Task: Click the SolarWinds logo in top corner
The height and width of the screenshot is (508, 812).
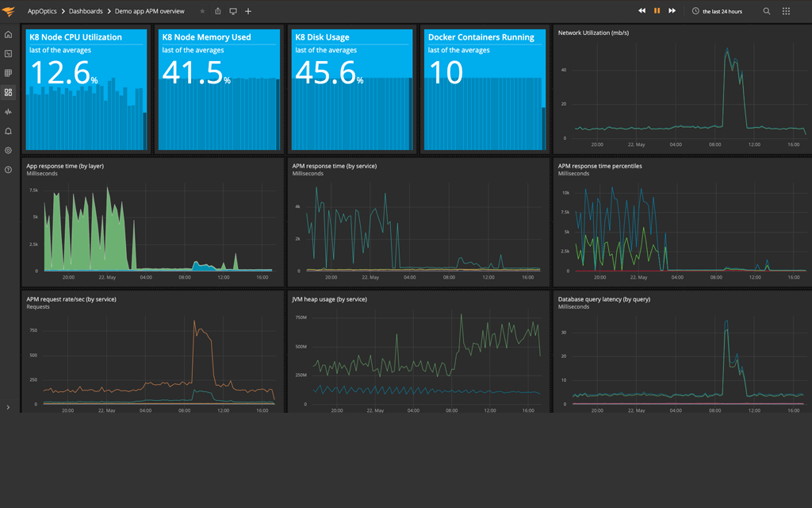Action: click(8, 11)
